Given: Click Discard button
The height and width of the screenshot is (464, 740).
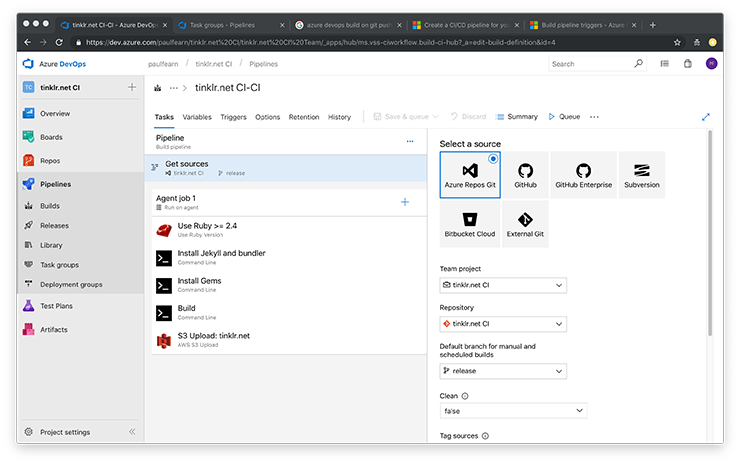Looking at the screenshot, I should click(x=468, y=117).
